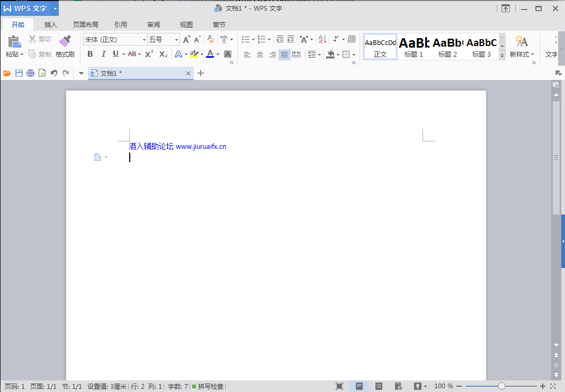This screenshot has height=392, width=565.
Task: Clear formatting with eraser icon
Action: [211, 39]
